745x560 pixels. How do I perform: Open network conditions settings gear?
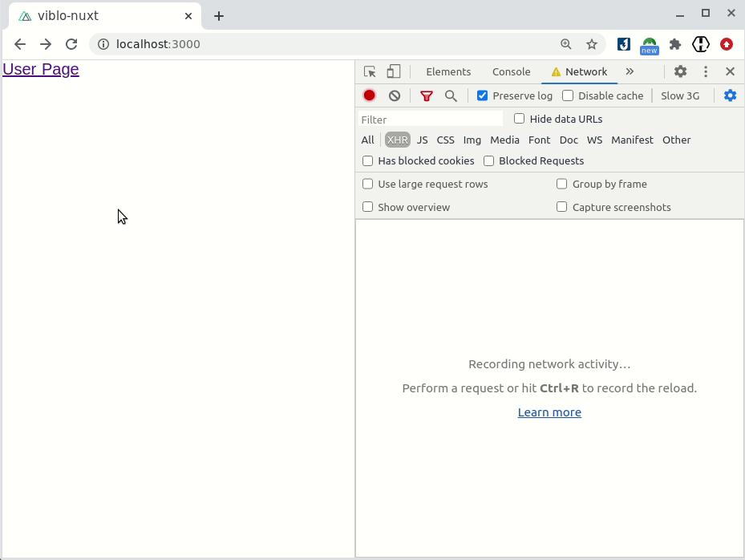[x=730, y=95]
